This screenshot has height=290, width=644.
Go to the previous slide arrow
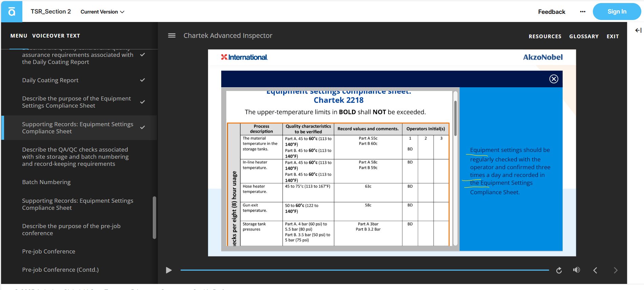(x=595, y=270)
